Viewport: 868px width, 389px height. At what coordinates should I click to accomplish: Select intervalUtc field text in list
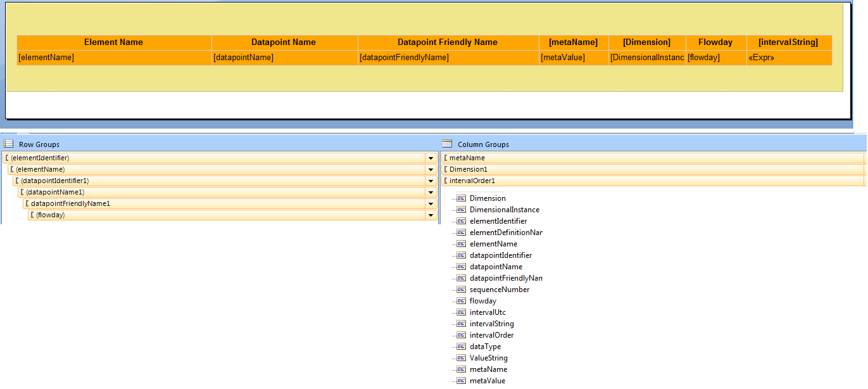pyautogui.click(x=487, y=312)
